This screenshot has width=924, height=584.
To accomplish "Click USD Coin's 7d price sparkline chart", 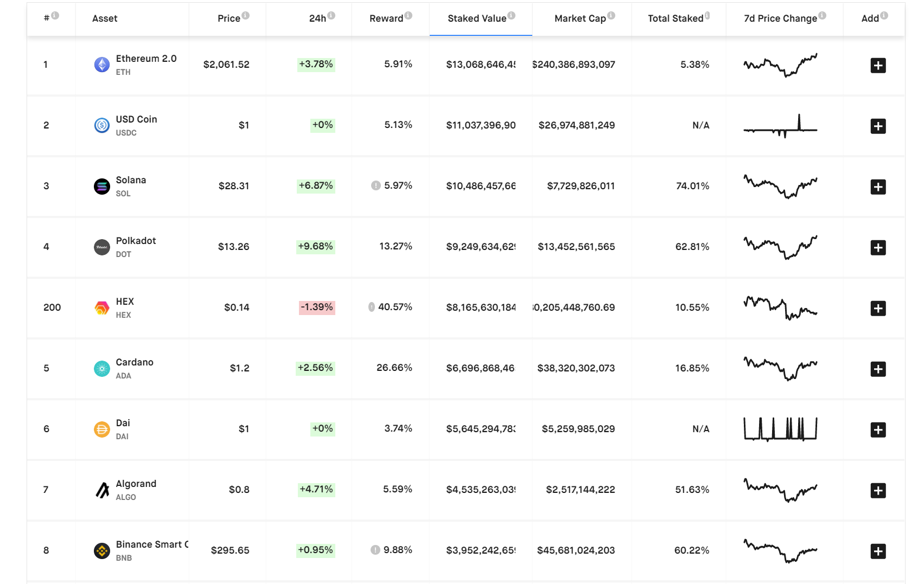I will pos(780,126).
